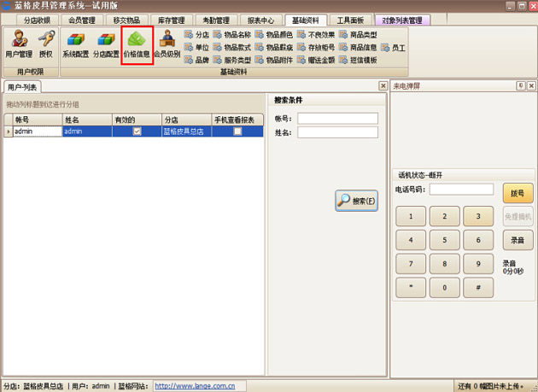Screen dimensions: 538x392
Task: Click 分店 column header to sort
Action: tap(184, 120)
